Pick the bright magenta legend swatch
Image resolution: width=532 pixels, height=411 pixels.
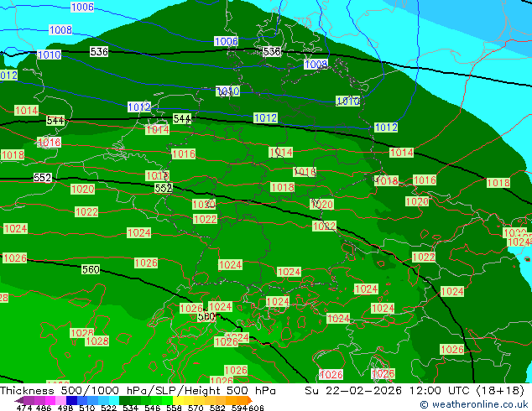pos(50,400)
